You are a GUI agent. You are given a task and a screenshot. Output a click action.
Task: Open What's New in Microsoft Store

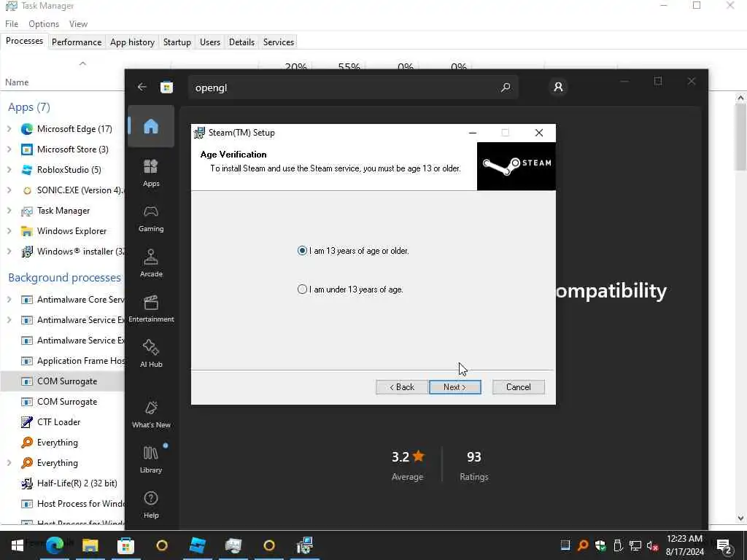click(151, 414)
